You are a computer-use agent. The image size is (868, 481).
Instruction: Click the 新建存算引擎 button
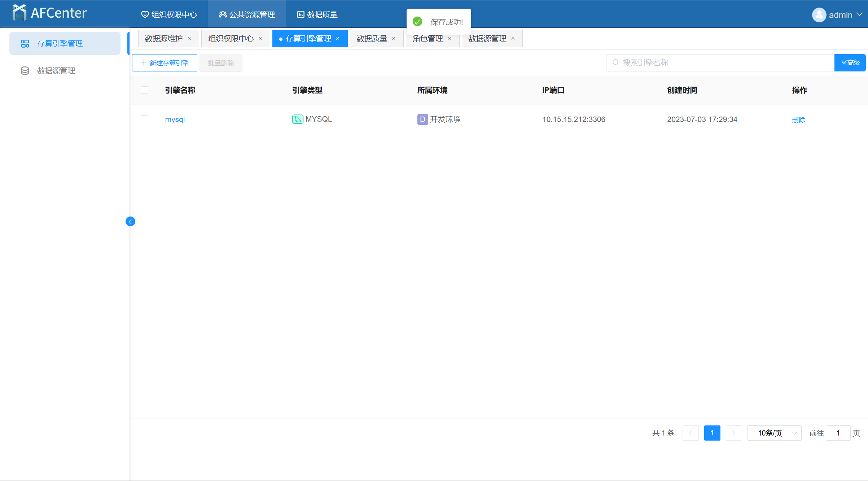click(165, 63)
